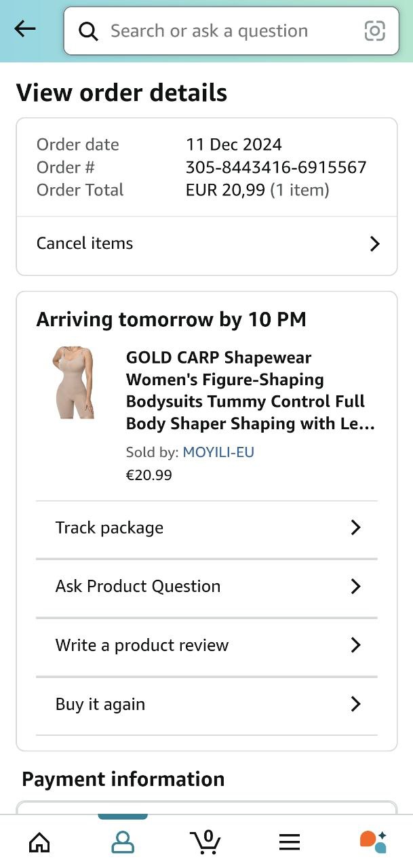Tap the Track package label
Image resolution: width=413 pixels, height=868 pixels.
tap(109, 528)
